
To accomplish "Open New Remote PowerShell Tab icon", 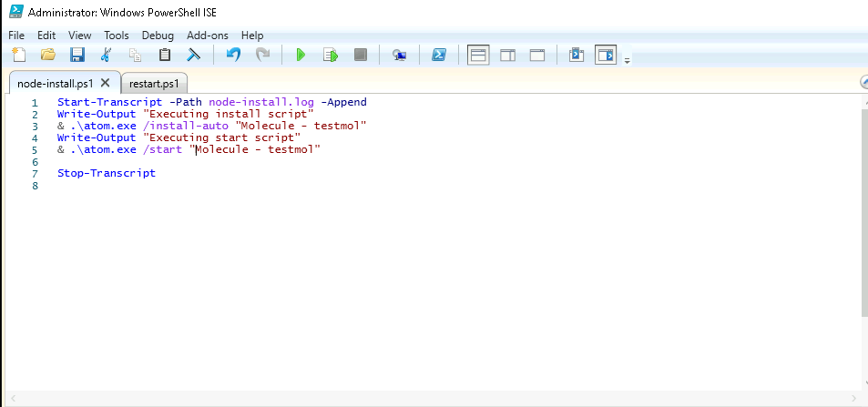I will 399,55.
